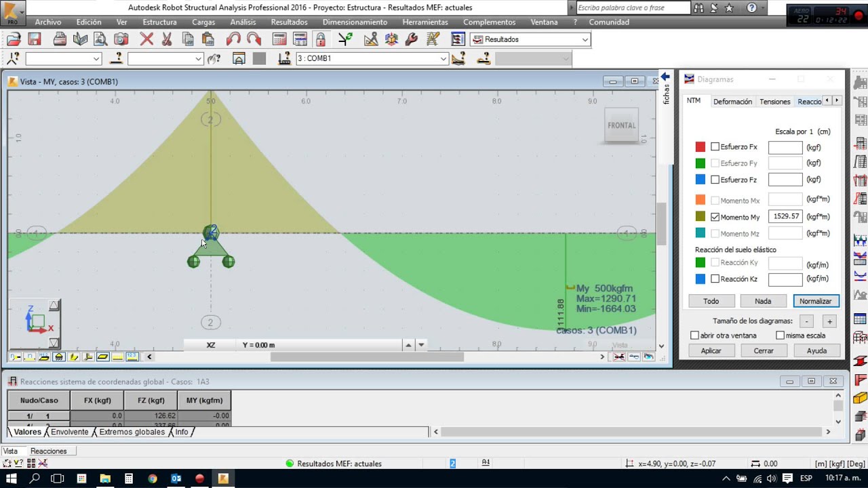Check the Reacción Kz checkbox
Screen dimensions: 868x488
click(x=715, y=279)
